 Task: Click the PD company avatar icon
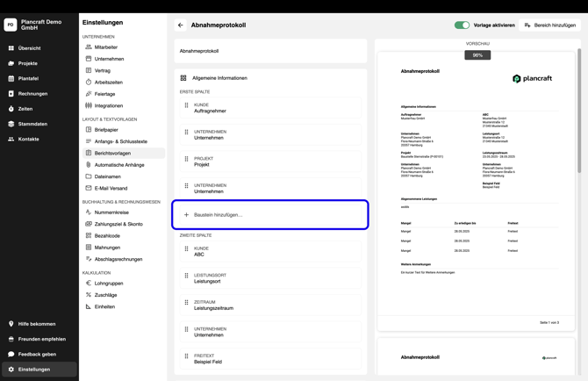(x=11, y=25)
